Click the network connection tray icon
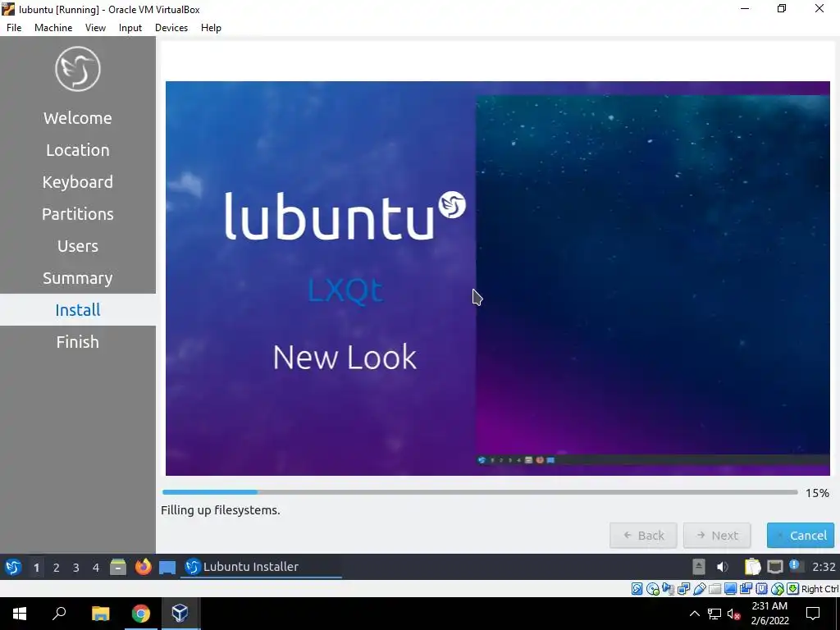The height and width of the screenshot is (630, 840). point(775,567)
